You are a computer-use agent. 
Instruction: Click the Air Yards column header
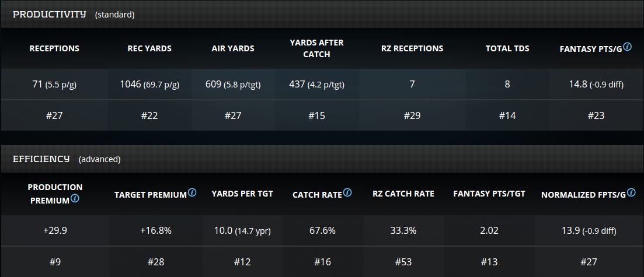coord(233,48)
